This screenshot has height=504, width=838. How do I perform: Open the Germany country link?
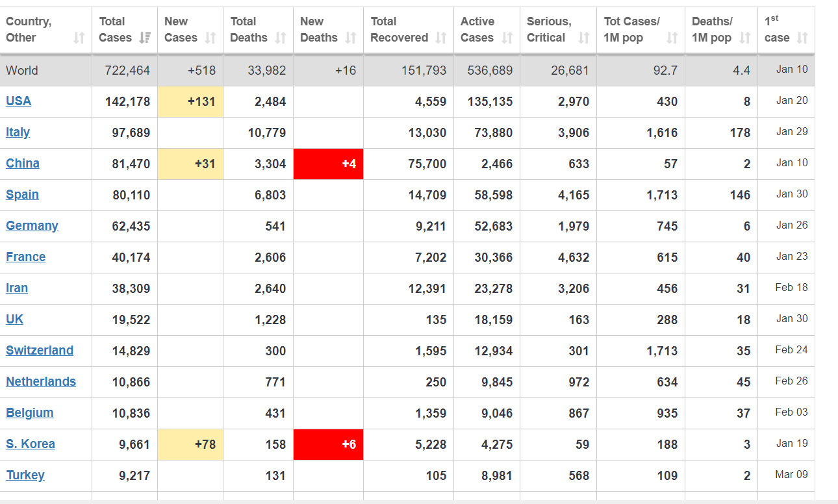32,225
